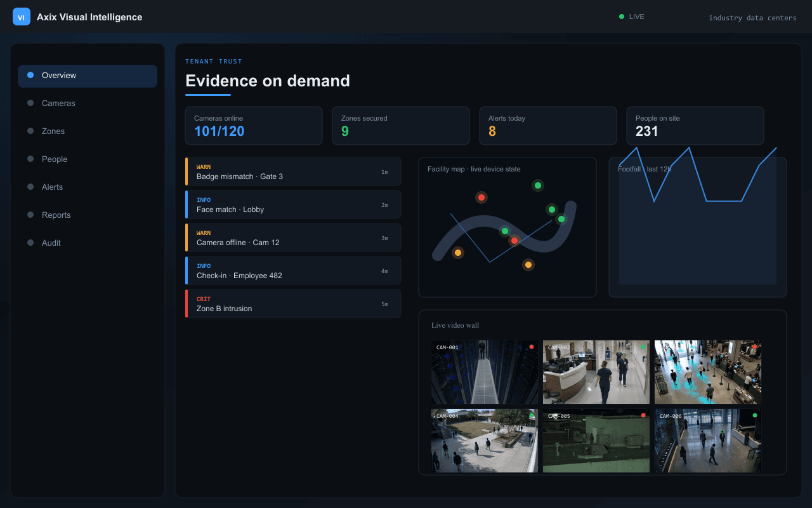The image size is (812, 508).
Task: Select the topmost green device dot on the facility map
Action: pos(538,185)
